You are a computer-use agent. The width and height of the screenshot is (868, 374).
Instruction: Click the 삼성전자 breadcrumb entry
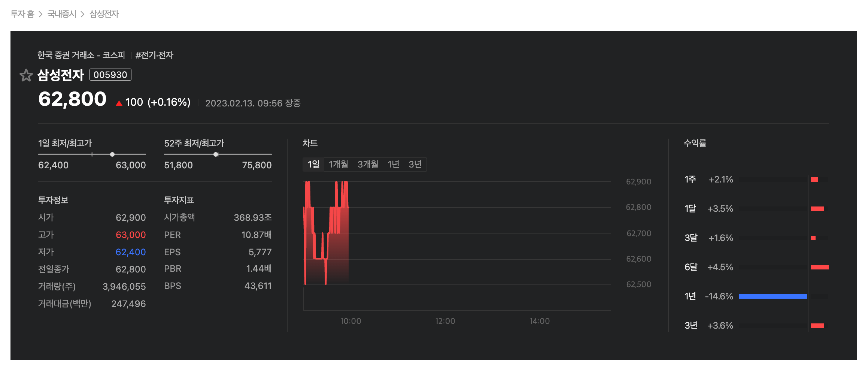click(104, 14)
